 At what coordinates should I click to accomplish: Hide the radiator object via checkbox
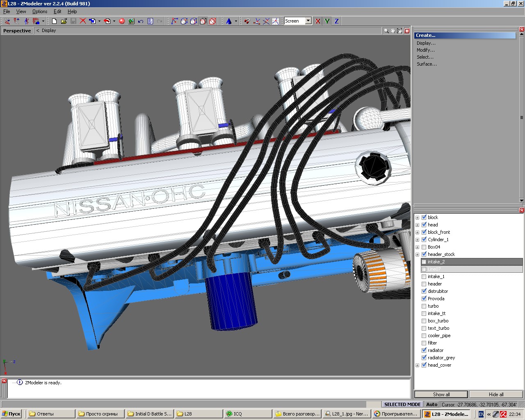pos(424,350)
